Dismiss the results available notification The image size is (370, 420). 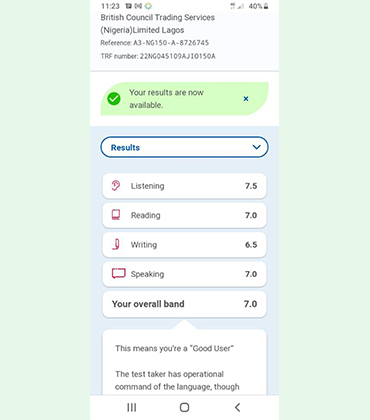(x=246, y=99)
